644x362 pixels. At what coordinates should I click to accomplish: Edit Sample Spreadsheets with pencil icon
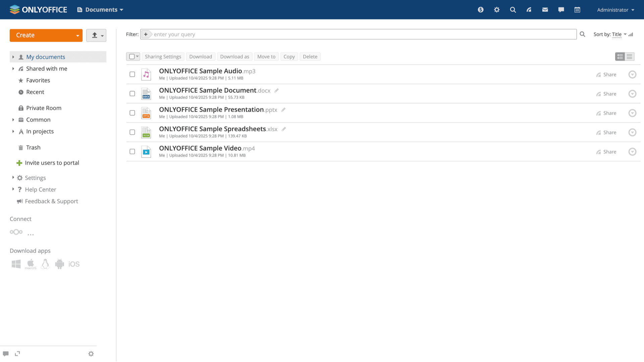coord(284,129)
